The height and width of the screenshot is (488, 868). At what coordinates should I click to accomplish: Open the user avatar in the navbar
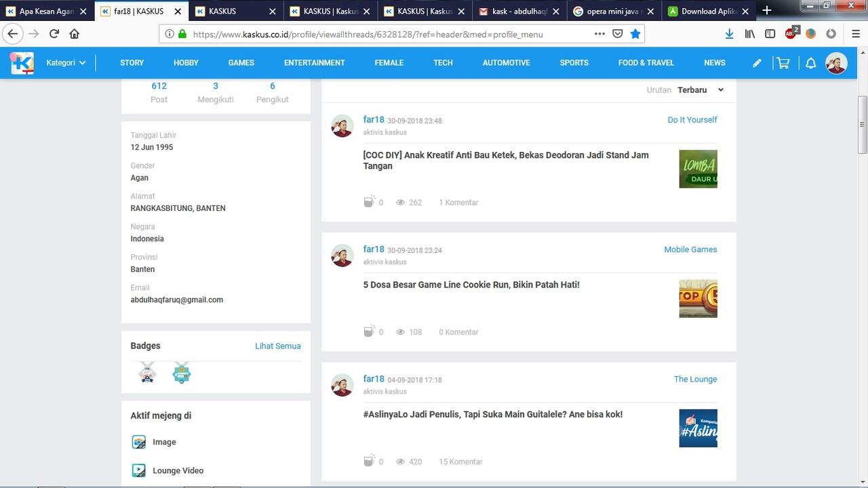836,63
